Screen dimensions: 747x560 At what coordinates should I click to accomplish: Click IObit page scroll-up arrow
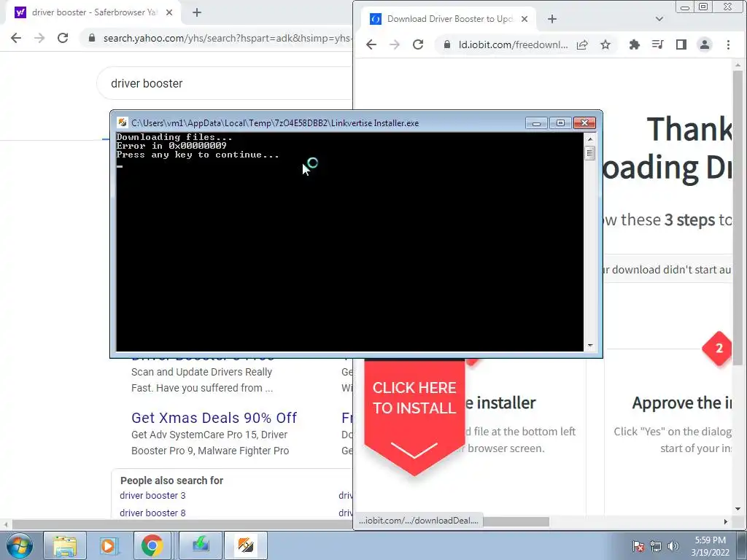(738, 65)
